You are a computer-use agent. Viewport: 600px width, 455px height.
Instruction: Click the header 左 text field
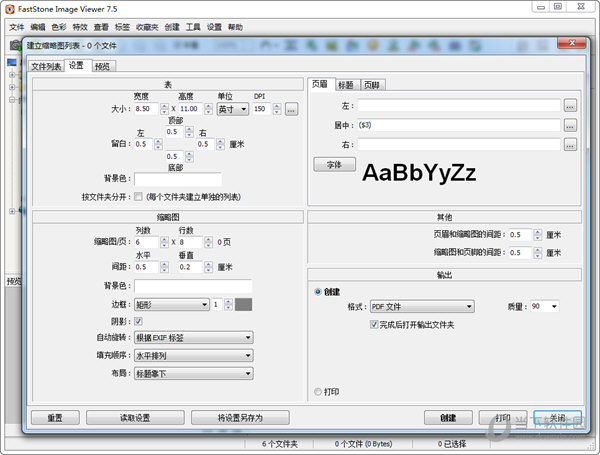point(459,106)
